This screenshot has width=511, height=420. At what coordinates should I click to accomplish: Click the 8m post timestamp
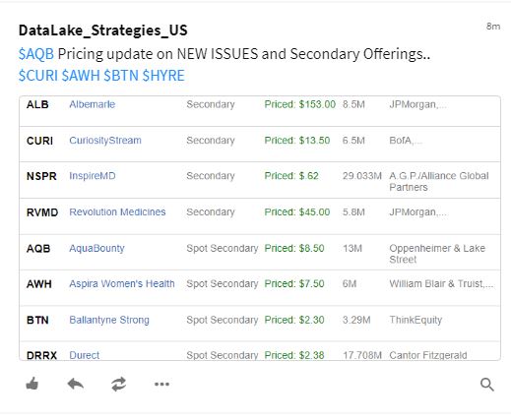click(x=493, y=27)
